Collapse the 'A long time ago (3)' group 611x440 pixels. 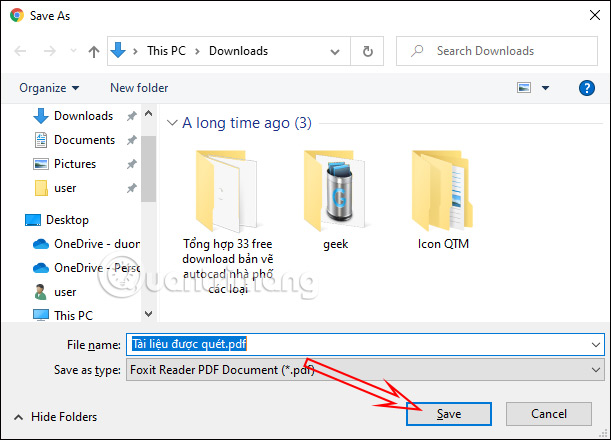(172, 123)
